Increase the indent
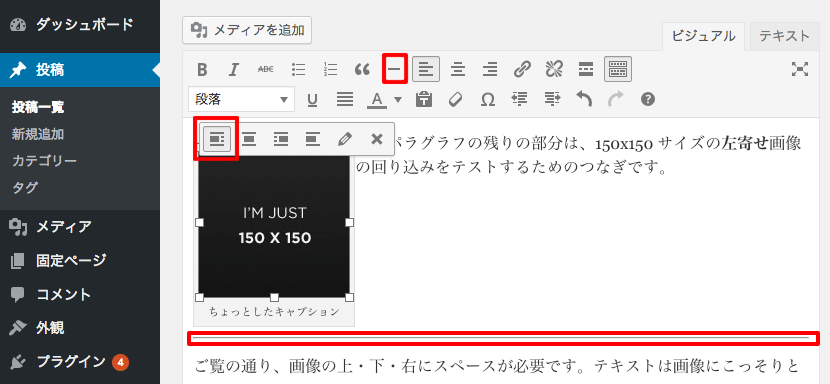 pyautogui.click(x=552, y=99)
